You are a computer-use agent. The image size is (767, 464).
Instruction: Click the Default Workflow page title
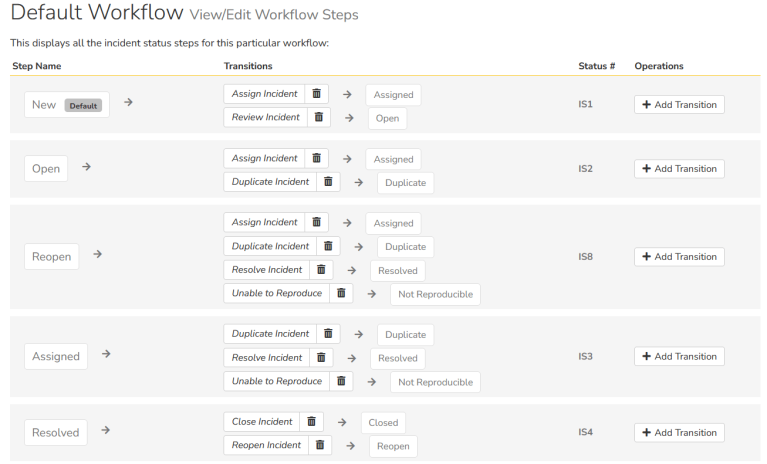[x=97, y=12]
